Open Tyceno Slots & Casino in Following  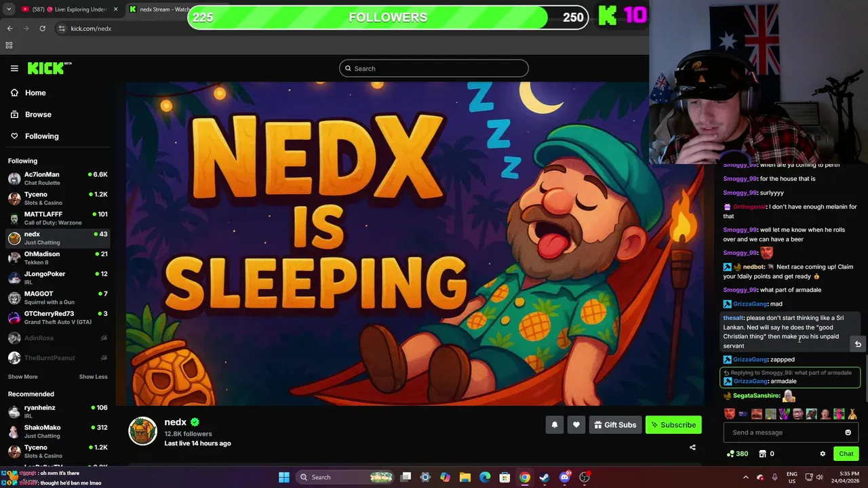(x=58, y=199)
